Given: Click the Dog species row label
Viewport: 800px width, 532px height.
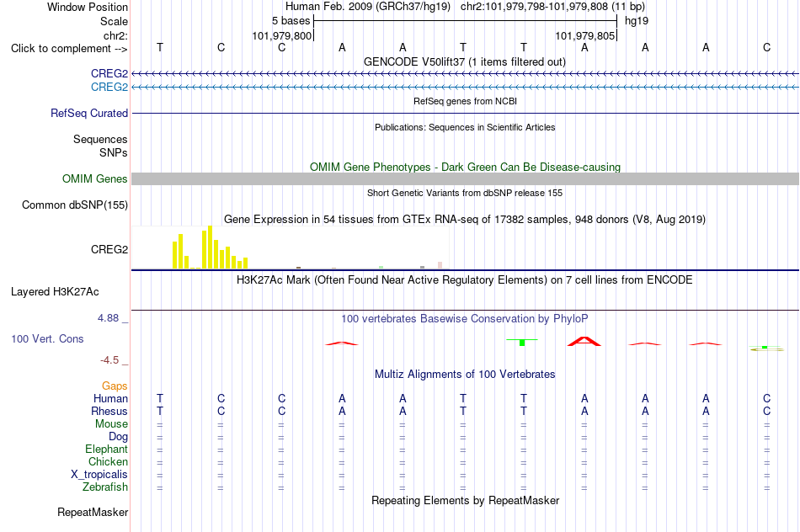Looking at the screenshot, I should pos(119,437).
